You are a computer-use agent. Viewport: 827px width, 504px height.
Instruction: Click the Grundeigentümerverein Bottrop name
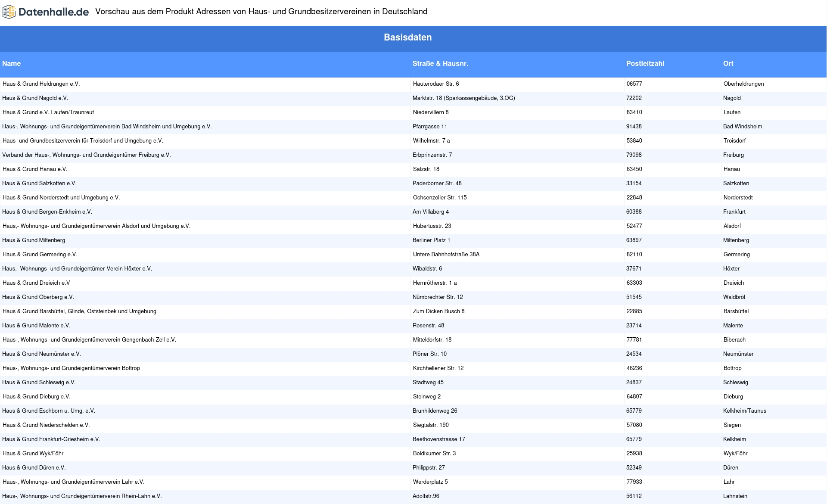point(71,368)
